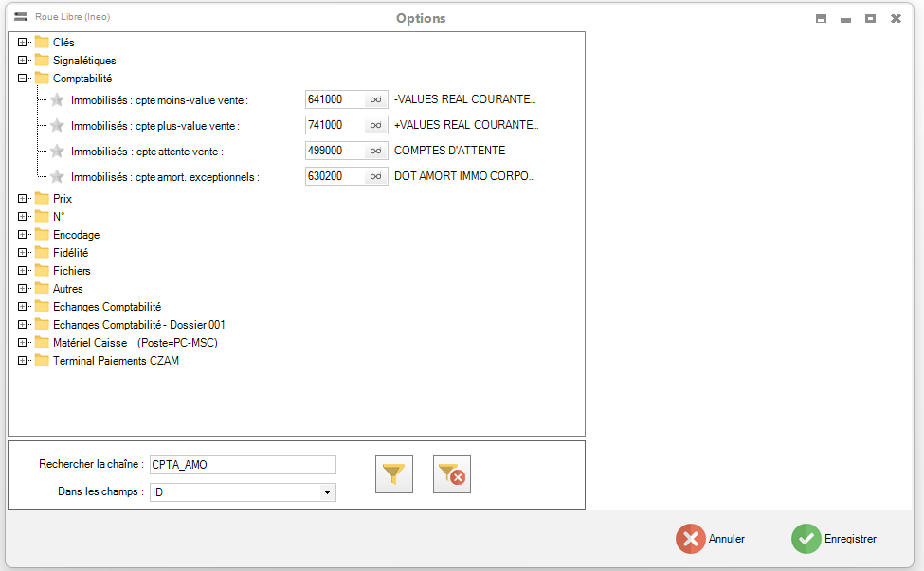924x571 pixels.
Task: Click the Rechercher la chaîne text field
Action: (x=243, y=464)
